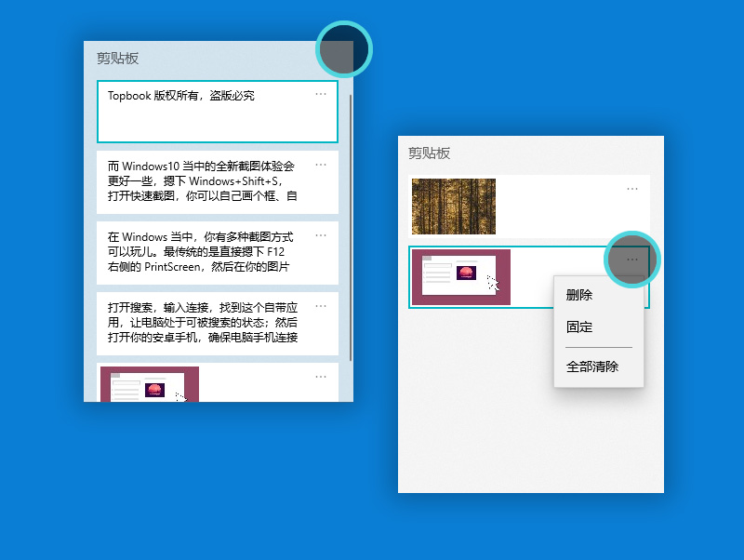The image size is (744, 560).
Task: Select the clip starting with '而 Windows10 当中的全新截图'
Action: pyautogui.click(x=218, y=182)
